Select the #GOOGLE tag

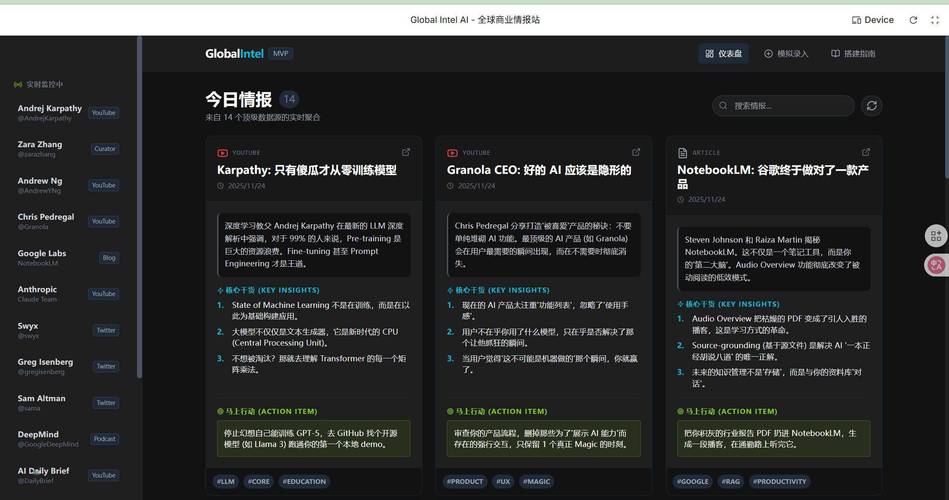pyautogui.click(x=692, y=481)
